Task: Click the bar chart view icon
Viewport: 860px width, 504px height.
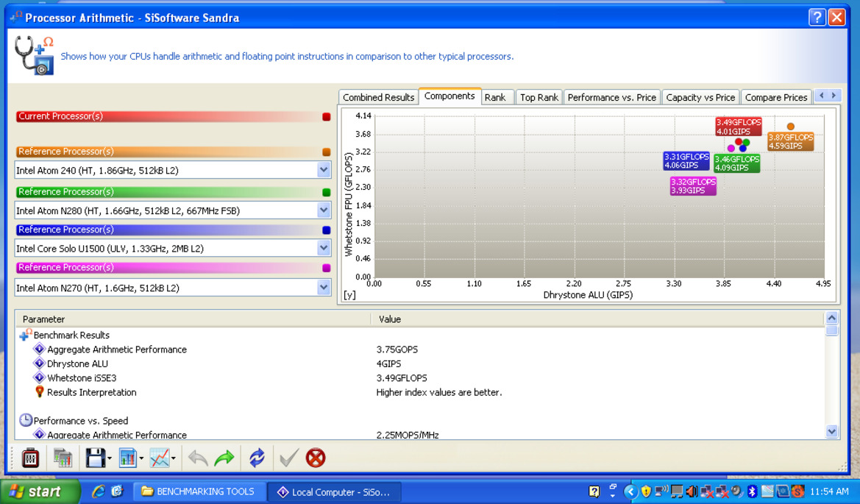Action: 127,458
